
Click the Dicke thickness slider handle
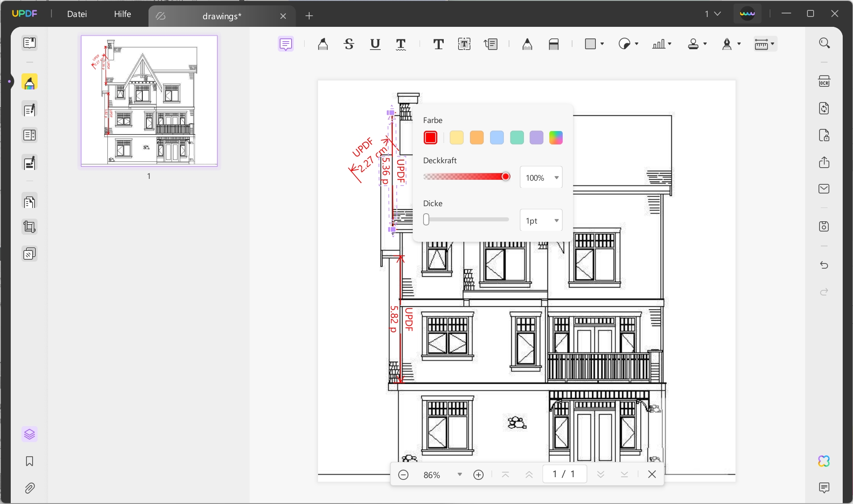[426, 220]
